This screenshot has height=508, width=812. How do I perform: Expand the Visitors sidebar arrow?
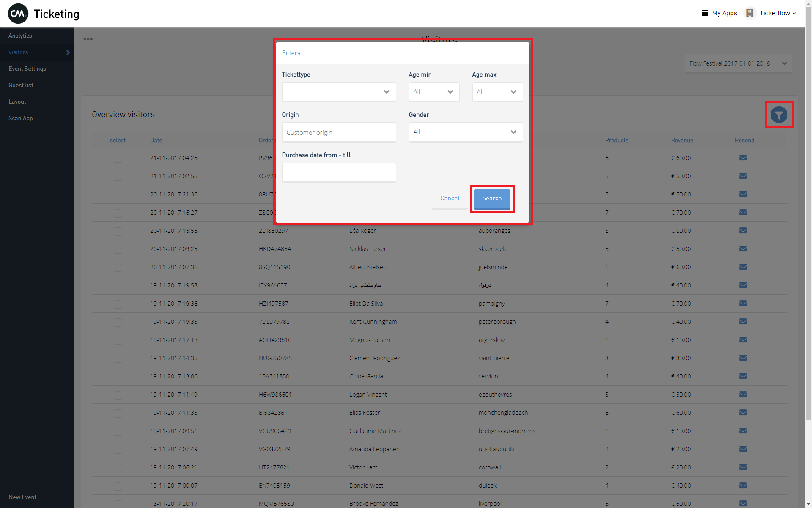coord(68,52)
